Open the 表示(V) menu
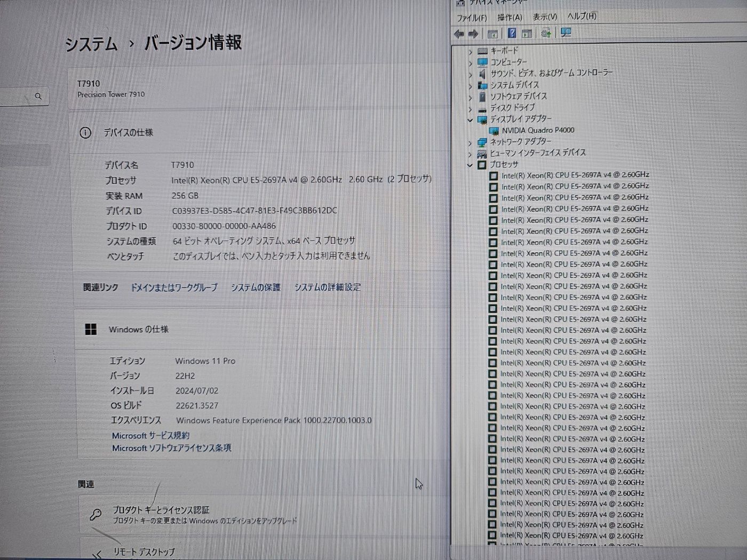 click(545, 17)
